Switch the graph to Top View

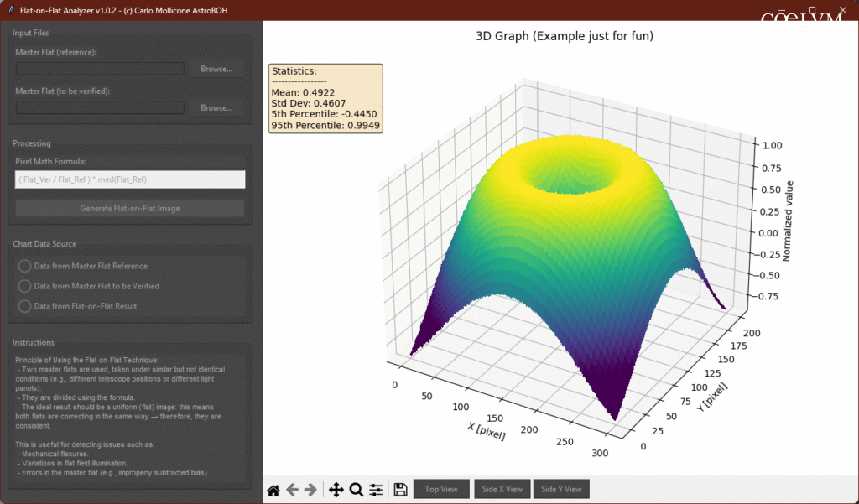(x=441, y=490)
